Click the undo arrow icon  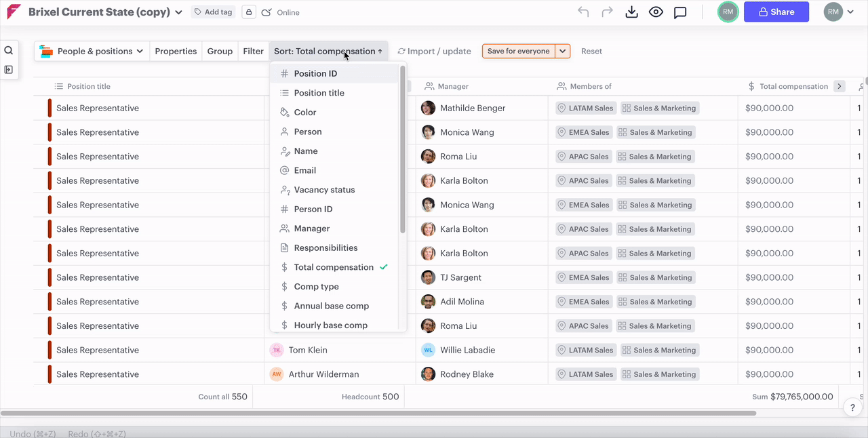pos(583,12)
